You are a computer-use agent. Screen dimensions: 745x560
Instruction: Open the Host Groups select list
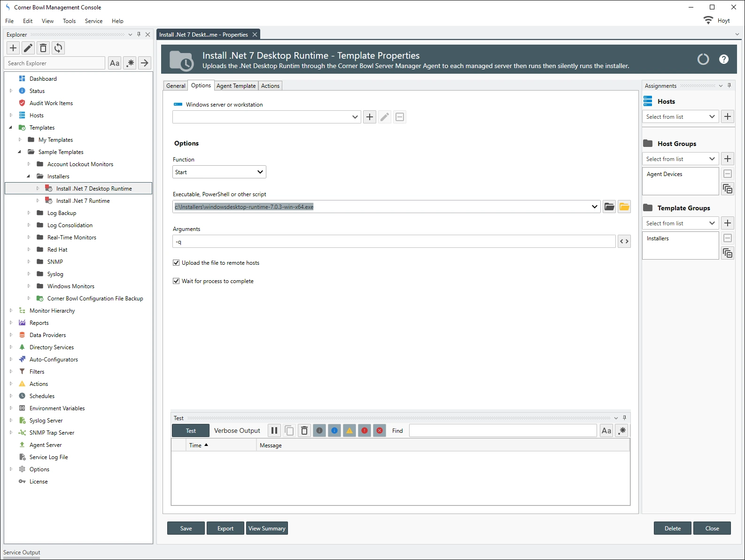click(680, 159)
